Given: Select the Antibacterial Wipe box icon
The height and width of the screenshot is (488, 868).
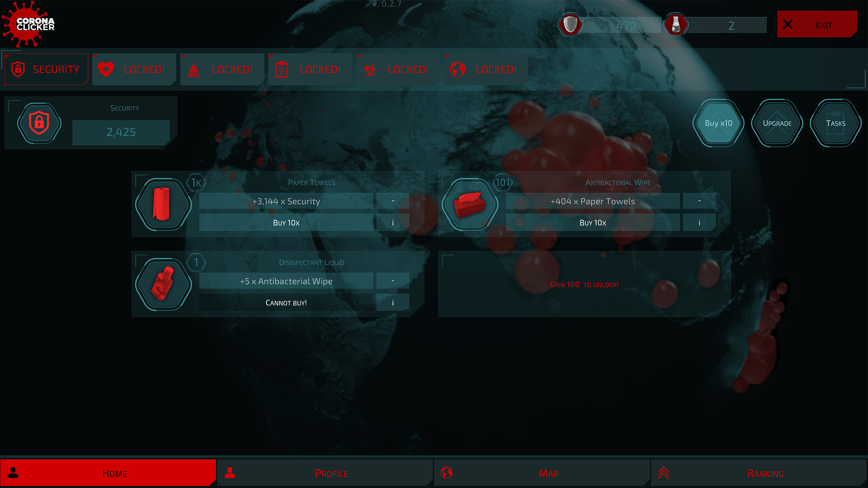Looking at the screenshot, I should (x=470, y=204).
